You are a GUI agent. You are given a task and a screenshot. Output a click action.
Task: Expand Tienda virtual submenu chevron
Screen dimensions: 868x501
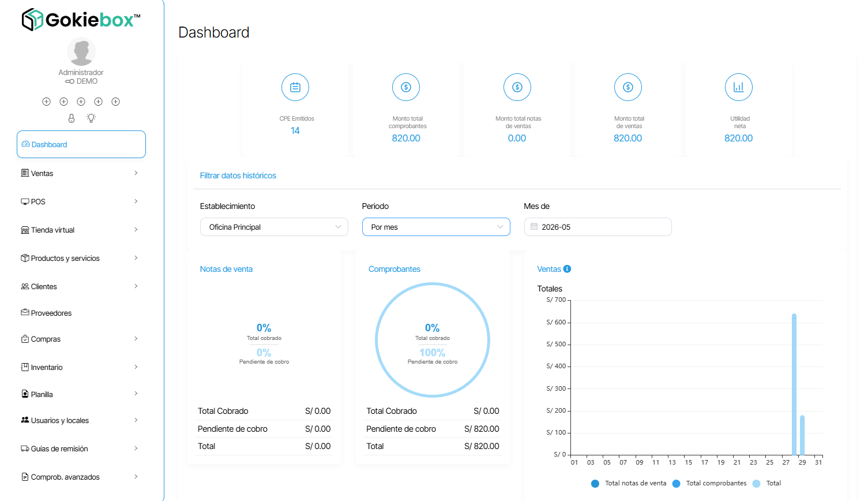[x=136, y=230]
